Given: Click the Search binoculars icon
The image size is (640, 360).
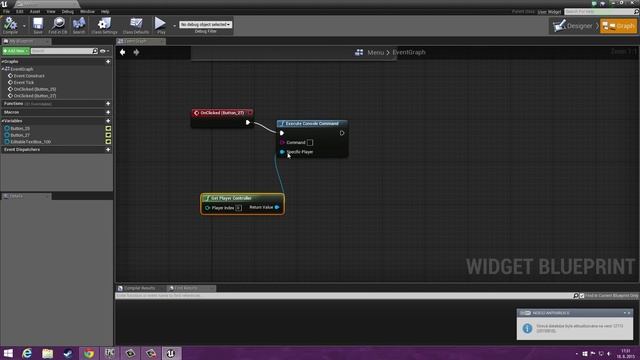Looking at the screenshot, I should 79,24.
